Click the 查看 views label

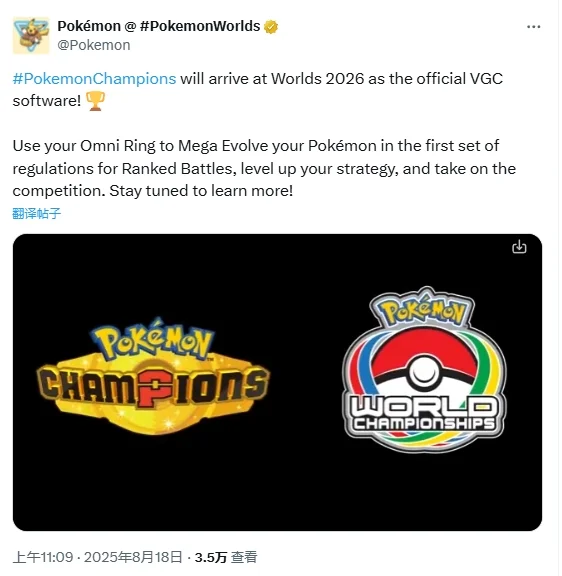coord(244,557)
